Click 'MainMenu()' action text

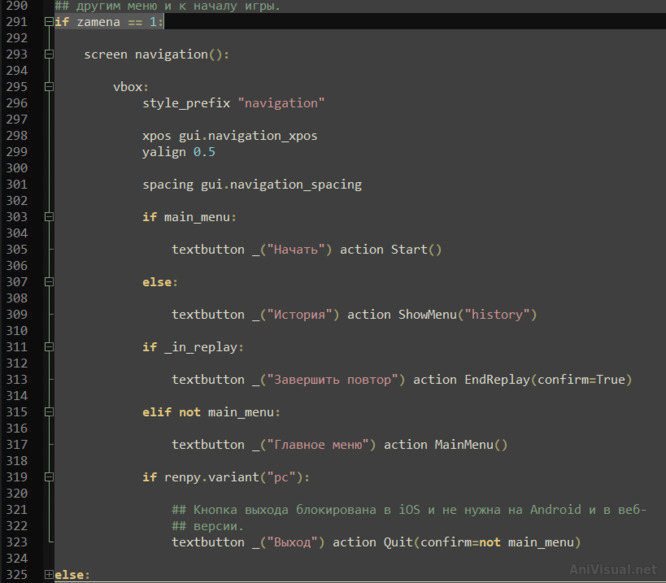click(471, 445)
